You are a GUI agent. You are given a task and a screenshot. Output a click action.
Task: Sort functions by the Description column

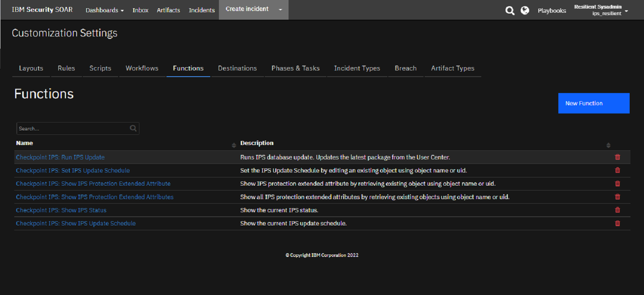(608, 145)
